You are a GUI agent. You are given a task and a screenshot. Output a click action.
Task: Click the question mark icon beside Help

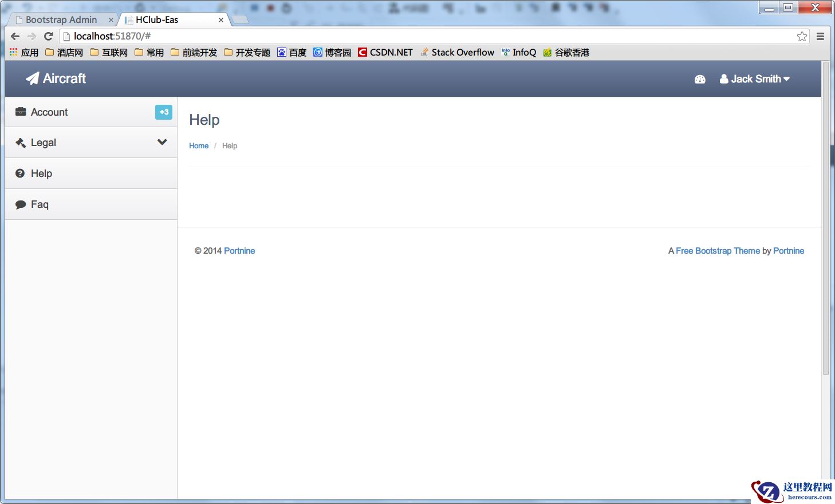(19, 173)
